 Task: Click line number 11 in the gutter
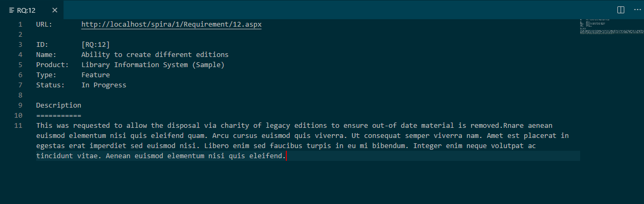pos(19,126)
